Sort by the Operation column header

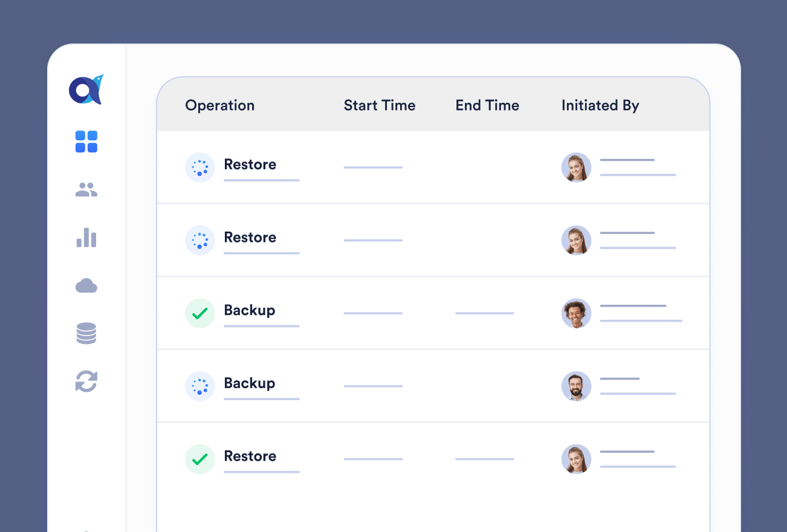[x=220, y=105]
